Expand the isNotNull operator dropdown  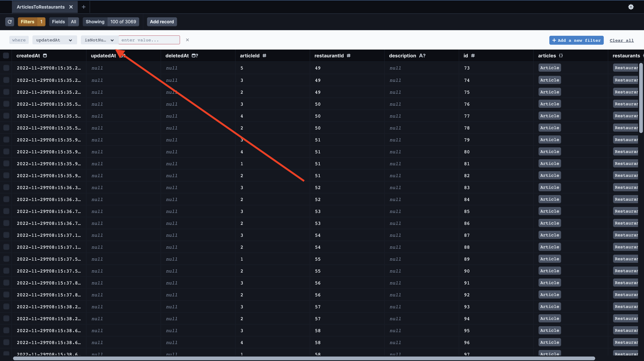pos(99,40)
